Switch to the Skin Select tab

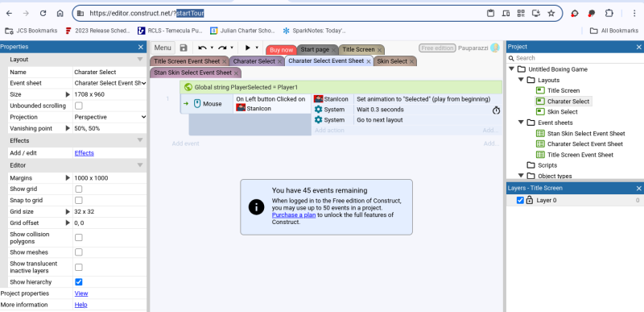392,61
